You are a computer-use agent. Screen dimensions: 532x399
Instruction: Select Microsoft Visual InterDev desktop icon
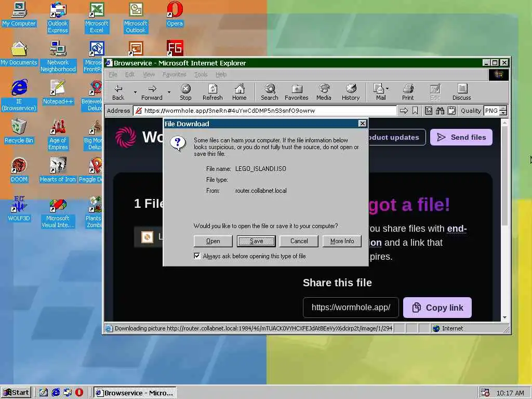coord(58,212)
